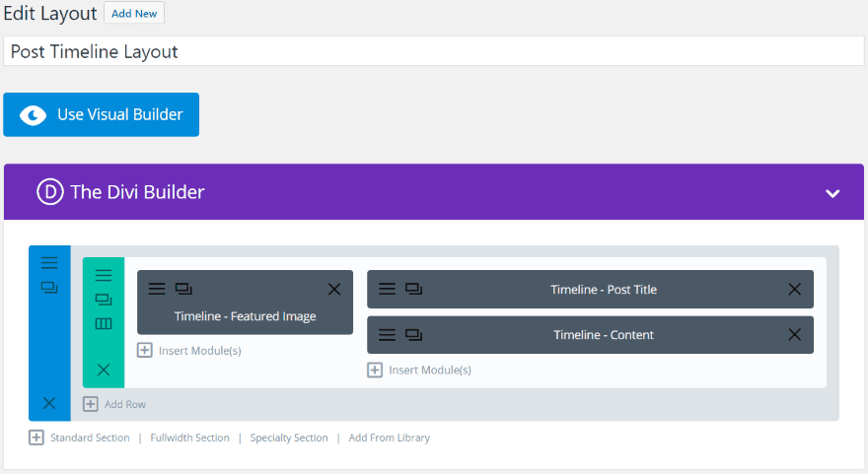Switch to Use Visual Builder

pyautogui.click(x=102, y=114)
